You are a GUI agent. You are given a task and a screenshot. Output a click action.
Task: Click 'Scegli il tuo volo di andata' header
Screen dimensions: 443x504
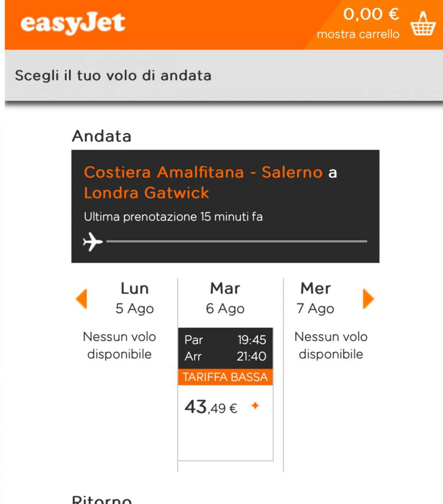pyautogui.click(x=113, y=76)
